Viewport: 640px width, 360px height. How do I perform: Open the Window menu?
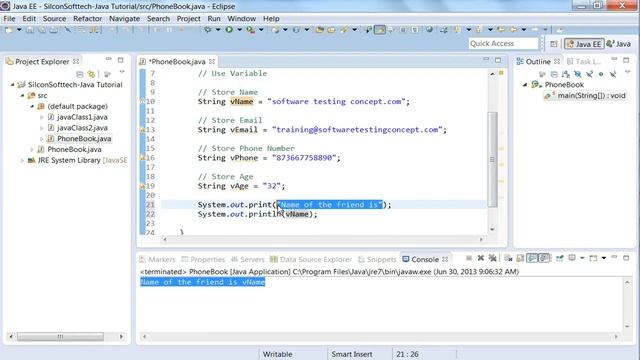coord(242,19)
